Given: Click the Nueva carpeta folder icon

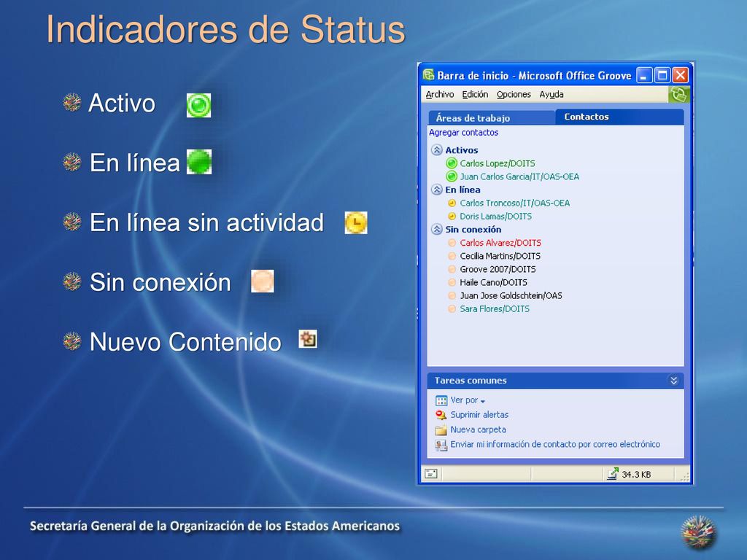Looking at the screenshot, I should (441, 430).
